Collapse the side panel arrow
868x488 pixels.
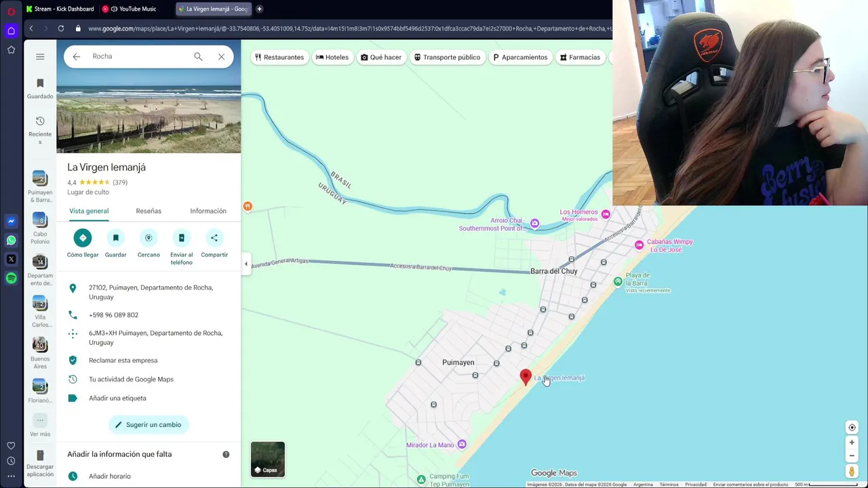tap(246, 264)
